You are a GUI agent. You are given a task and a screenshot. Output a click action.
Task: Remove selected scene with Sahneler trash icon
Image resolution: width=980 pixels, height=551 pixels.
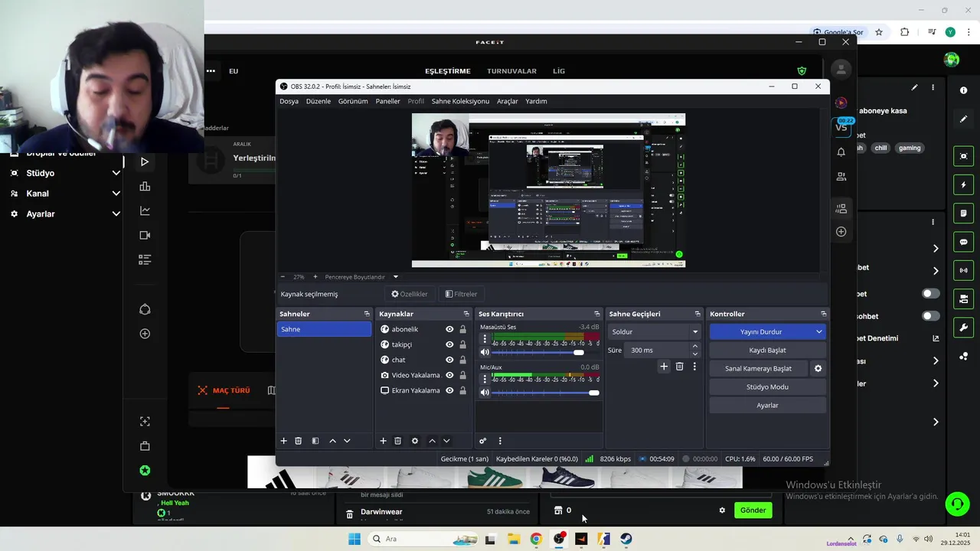pos(299,441)
